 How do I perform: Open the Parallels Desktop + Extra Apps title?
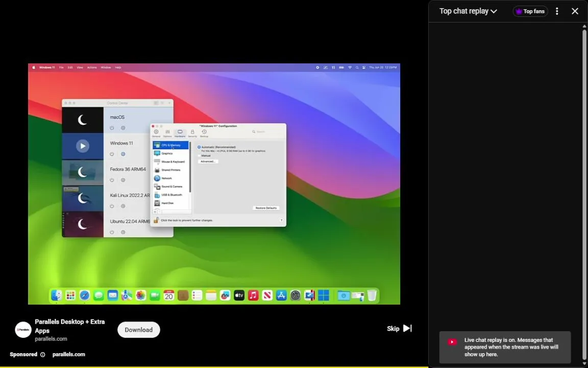point(70,326)
